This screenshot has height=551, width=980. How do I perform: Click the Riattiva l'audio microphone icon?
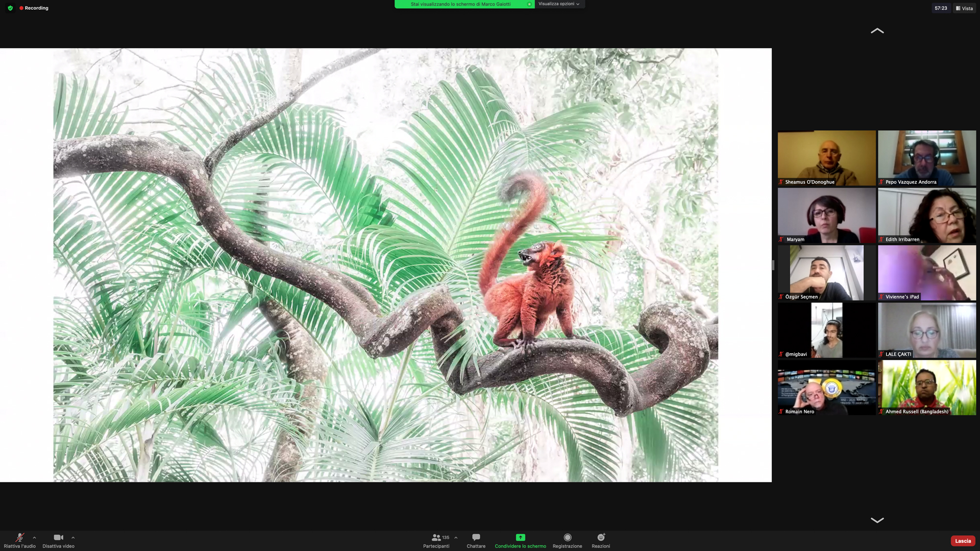click(20, 537)
